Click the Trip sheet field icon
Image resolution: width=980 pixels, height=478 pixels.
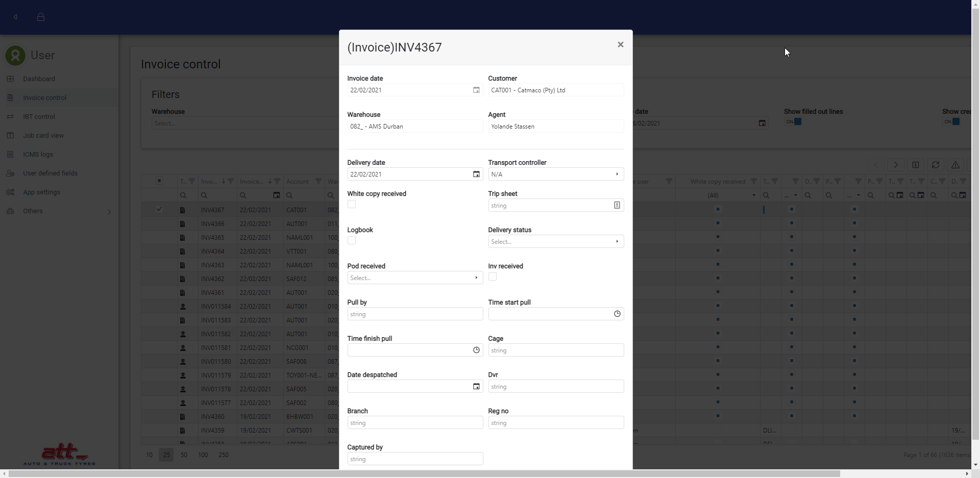(x=617, y=206)
